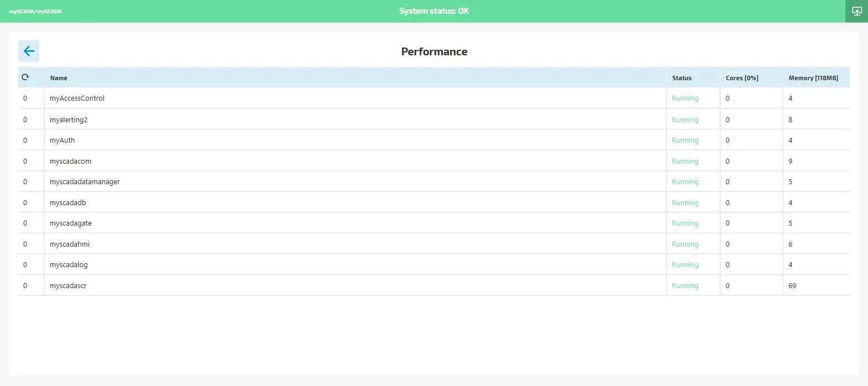
Task: Open the remote display icon in top-right corner
Action: (857, 11)
